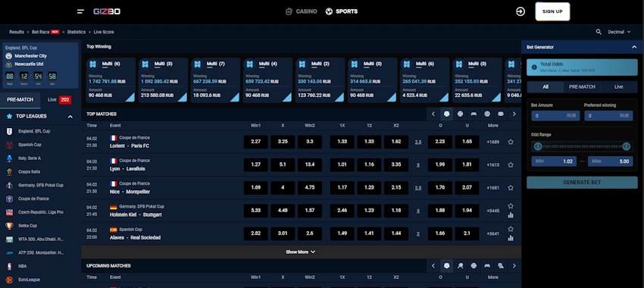Click left handle of Odd Range slider
644x288 pixels.
(x=538, y=146)
